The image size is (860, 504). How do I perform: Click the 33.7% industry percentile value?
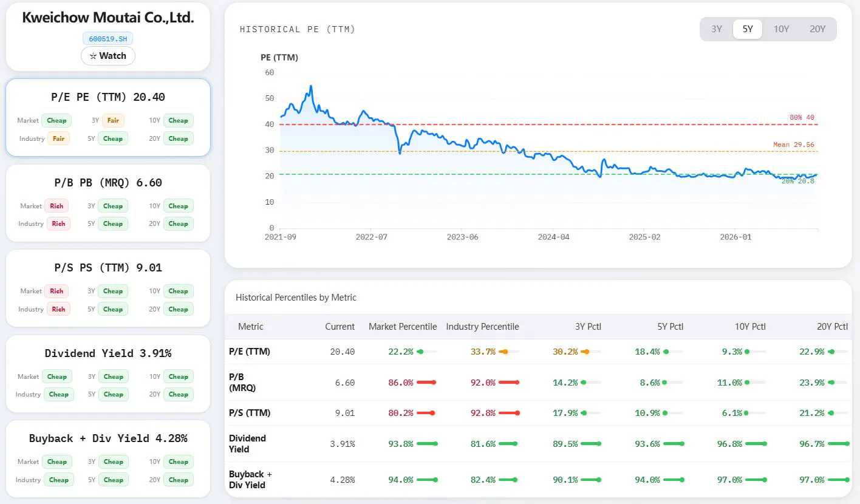tap(483, 352)
